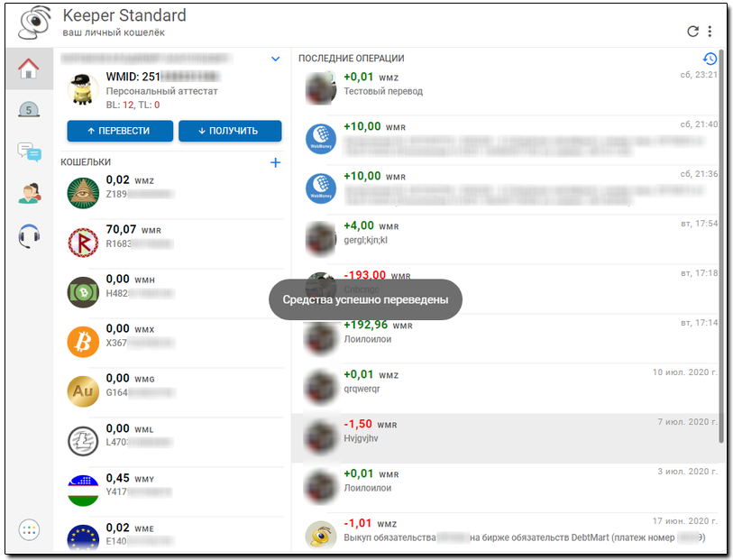This screenshot has width=733, height=560.
Task: Expand the WMID account dropdown chevron
Action: [x=276, y=60]
